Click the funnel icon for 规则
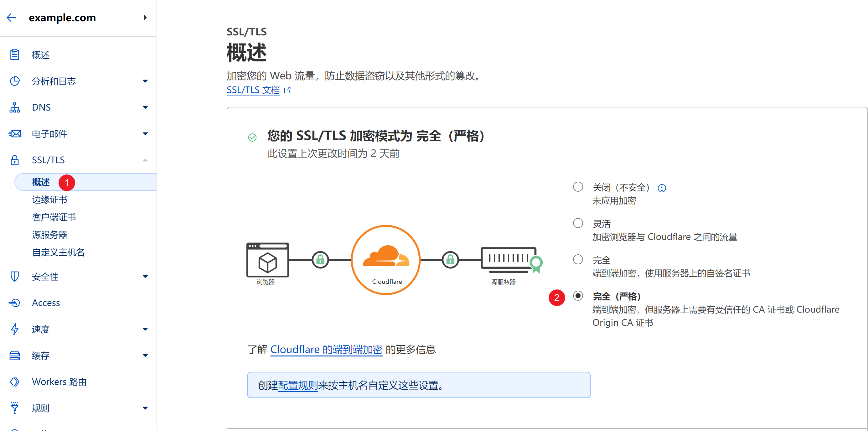Screen dimensions: 868x431 point(14,408)
